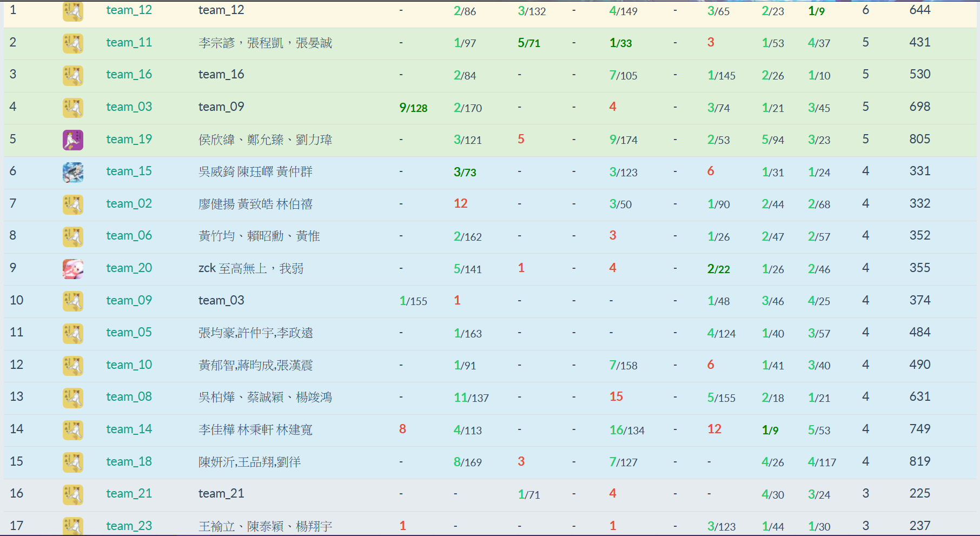Click the avatar icon for team_14
Viewport: 980px width, 536px height.
coord(73,430)
